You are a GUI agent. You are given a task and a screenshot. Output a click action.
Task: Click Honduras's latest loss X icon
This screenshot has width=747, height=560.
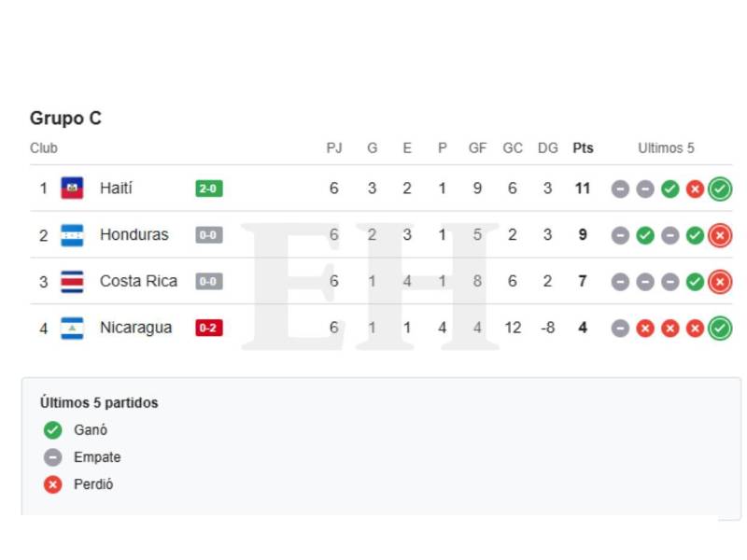pyautogui.click(x=719, y=235)
